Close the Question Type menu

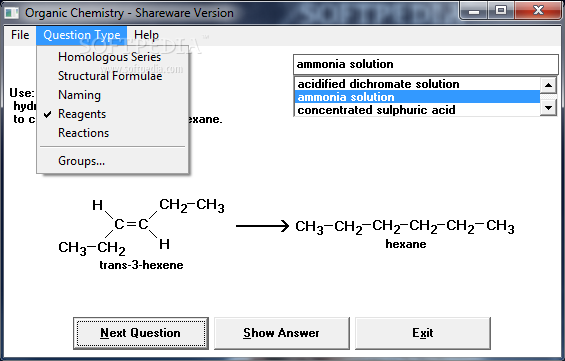coord(81,35)
